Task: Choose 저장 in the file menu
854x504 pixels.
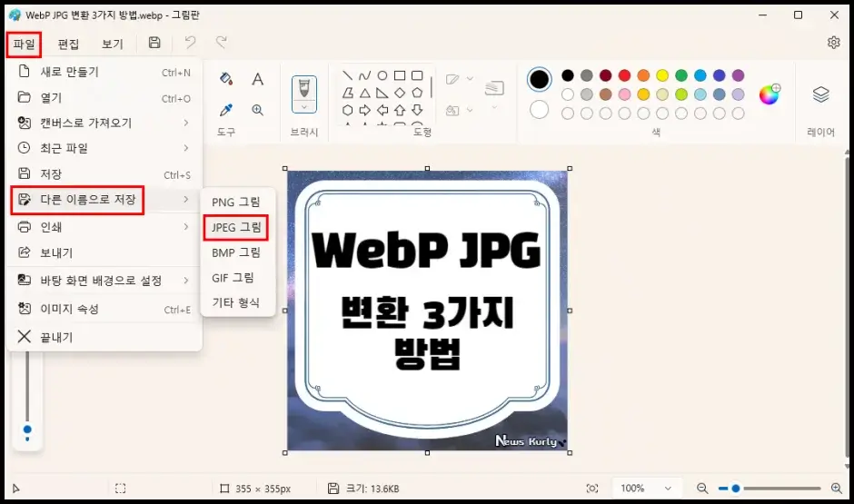Action: pos(104,174)
